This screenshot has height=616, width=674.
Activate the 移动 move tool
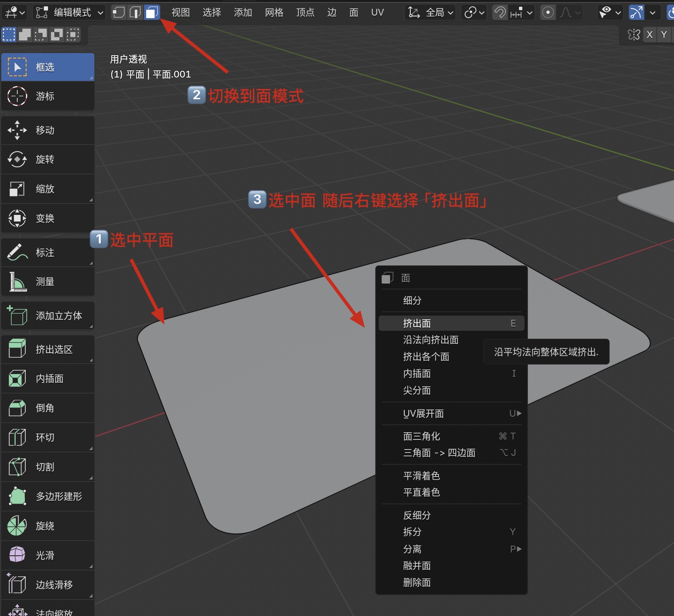point(48,130)
